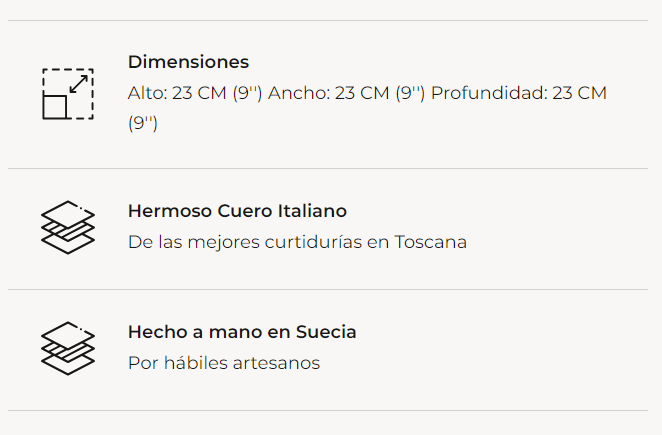Click the small solid square in dimensions icon
This screenshot has width=662, height=435.
tap(55, 106)
